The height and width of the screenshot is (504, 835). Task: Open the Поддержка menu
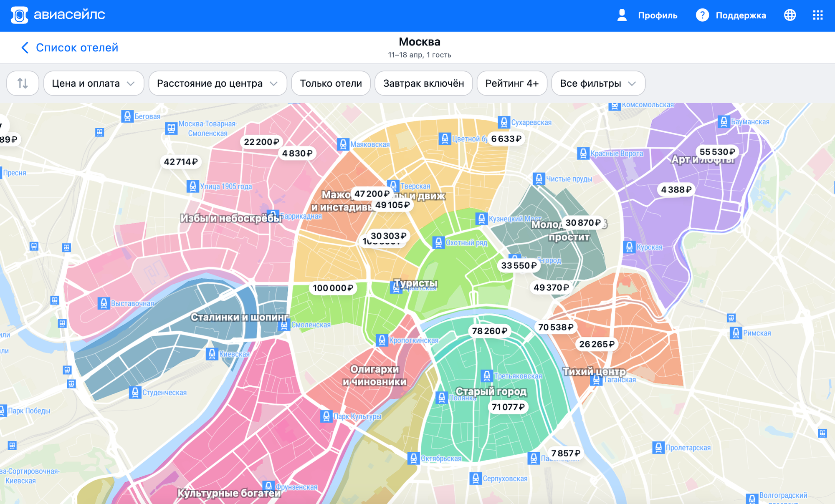(741, 15)
